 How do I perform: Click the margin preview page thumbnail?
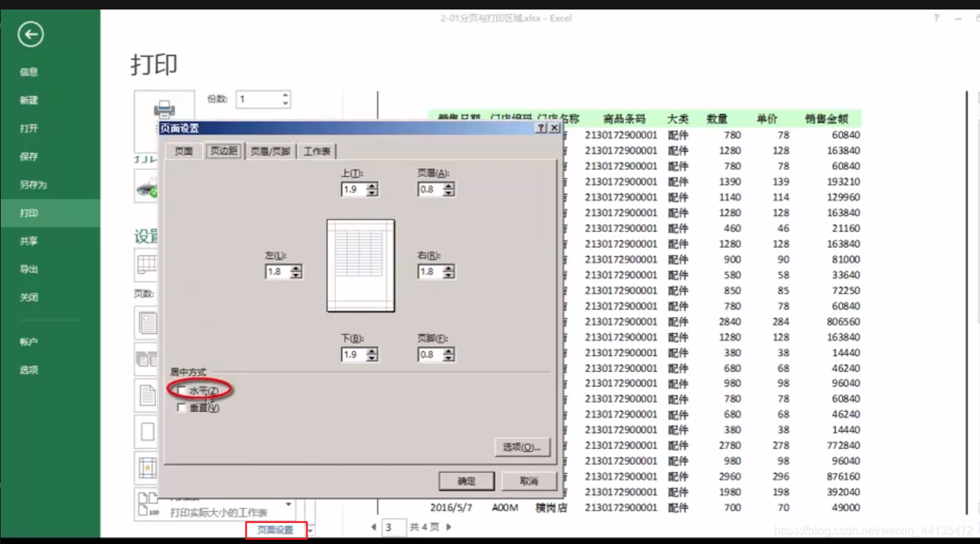360,266
